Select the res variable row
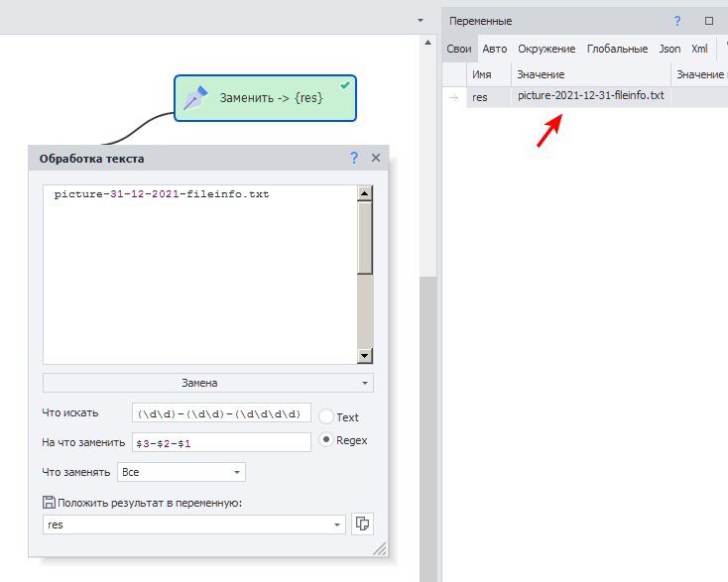Screen dimensions: 728x582 tap(480, 97)
